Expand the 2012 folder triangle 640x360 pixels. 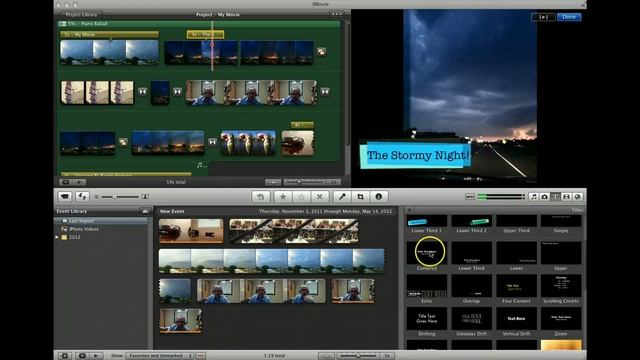click(57, 237)
